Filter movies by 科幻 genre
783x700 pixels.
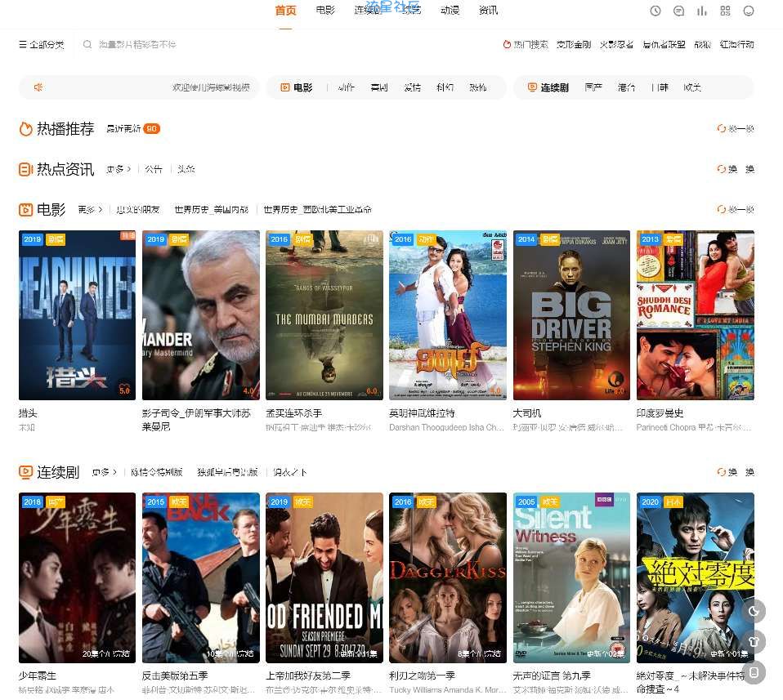pyautogui.click(x=445, y=87)
